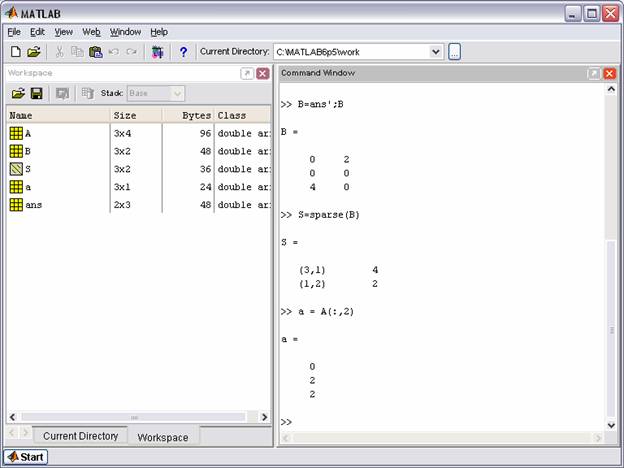Close the Command Window panel
The width and height of the screenshot is (624, 468).
coord(610,73)
